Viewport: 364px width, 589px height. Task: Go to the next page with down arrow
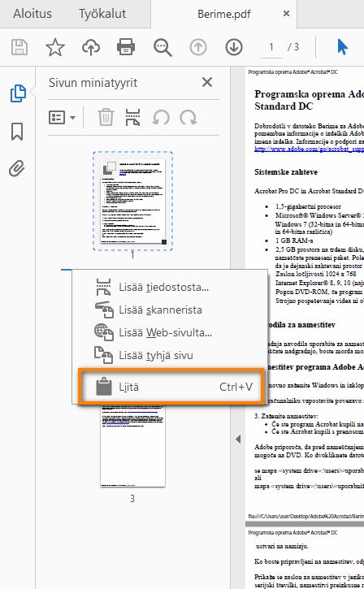tap(234, 47)
